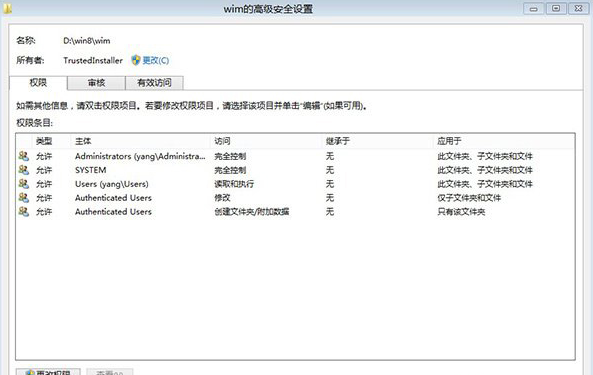Click the 仅子文件夹和文件 applies-to cell
Image resolution: width=593 pixels, height=375 pixels.
coord(469,198)
